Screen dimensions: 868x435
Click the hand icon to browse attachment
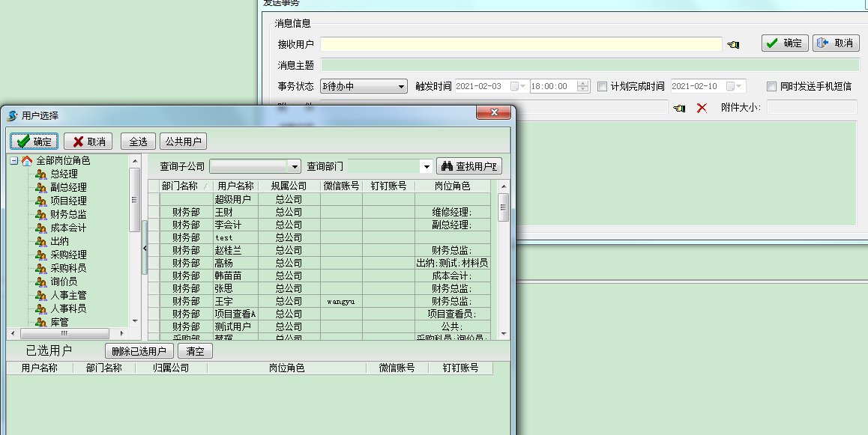(679, 108)
